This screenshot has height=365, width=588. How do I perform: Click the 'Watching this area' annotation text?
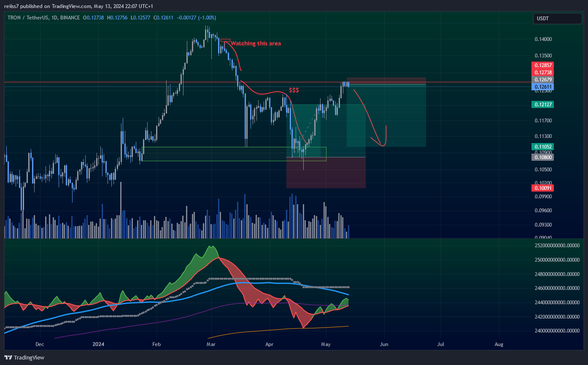point(256,43)
